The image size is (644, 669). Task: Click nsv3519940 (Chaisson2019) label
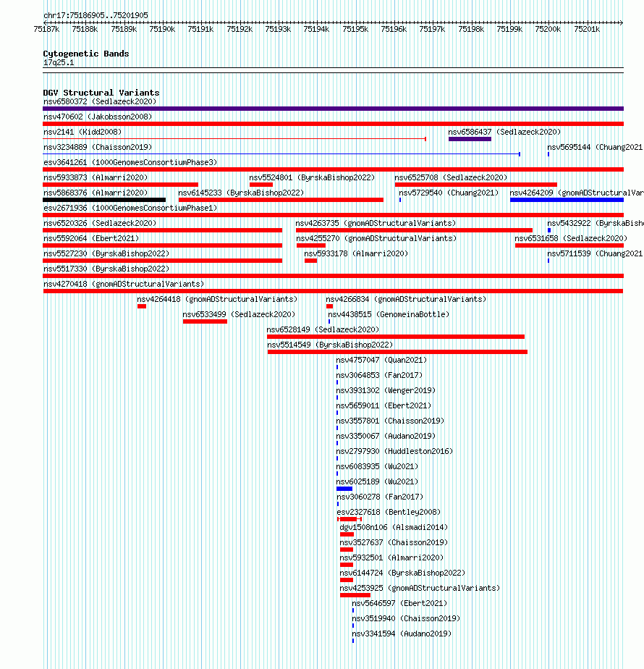tap(406, 618)
